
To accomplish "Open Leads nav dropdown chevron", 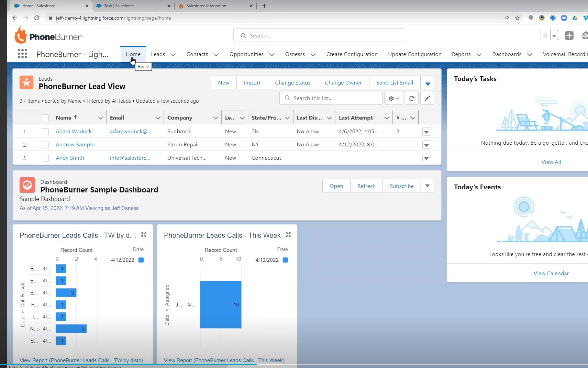I will 173,55.
